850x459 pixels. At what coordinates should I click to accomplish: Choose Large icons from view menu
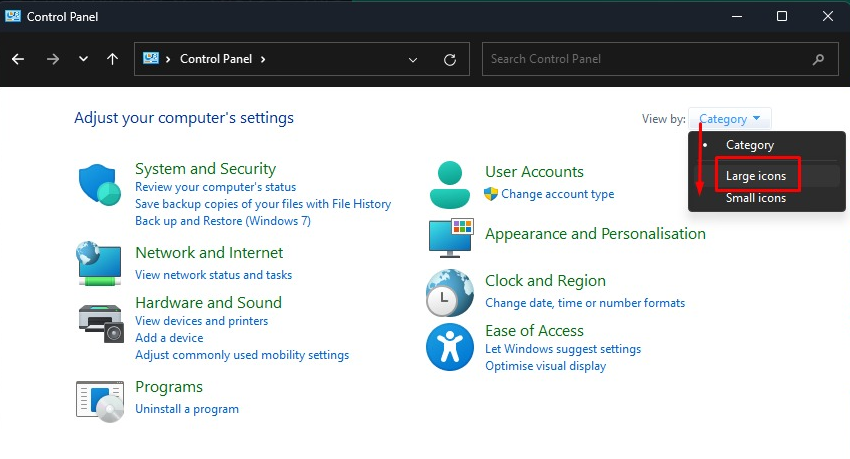click(x=756, y=176)
